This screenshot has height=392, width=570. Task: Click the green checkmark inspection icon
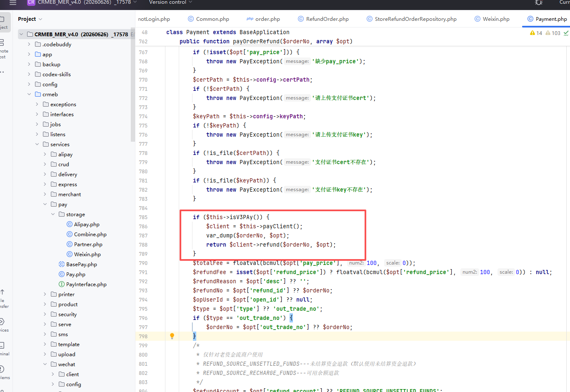click(x=566, y=33)
